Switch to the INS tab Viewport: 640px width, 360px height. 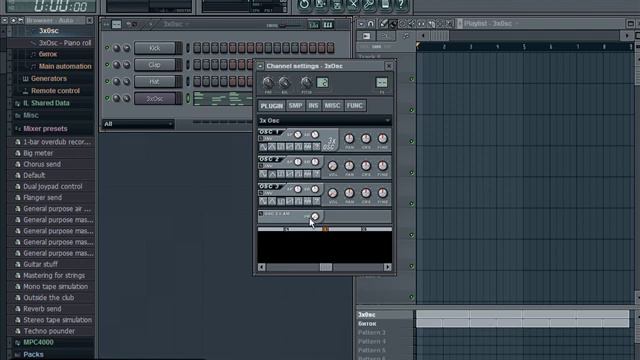[313, 106]
